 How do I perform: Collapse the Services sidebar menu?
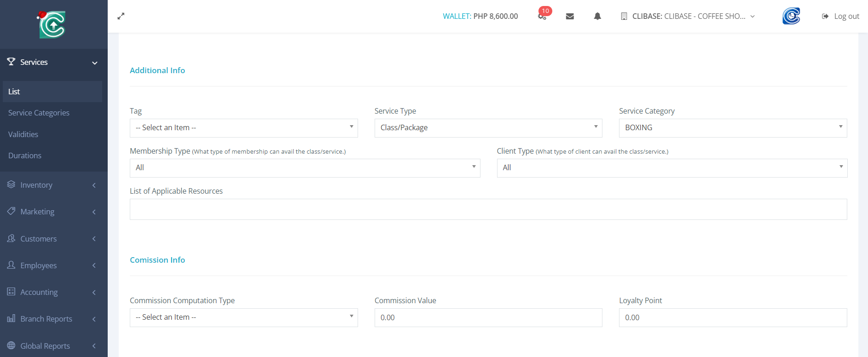point(53,62)
